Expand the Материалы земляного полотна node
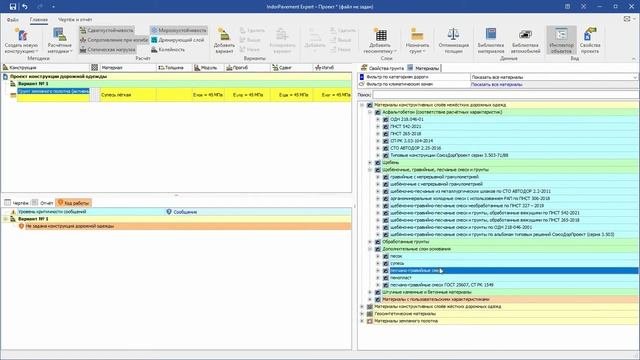640x360 pixels. pos(362,321)
